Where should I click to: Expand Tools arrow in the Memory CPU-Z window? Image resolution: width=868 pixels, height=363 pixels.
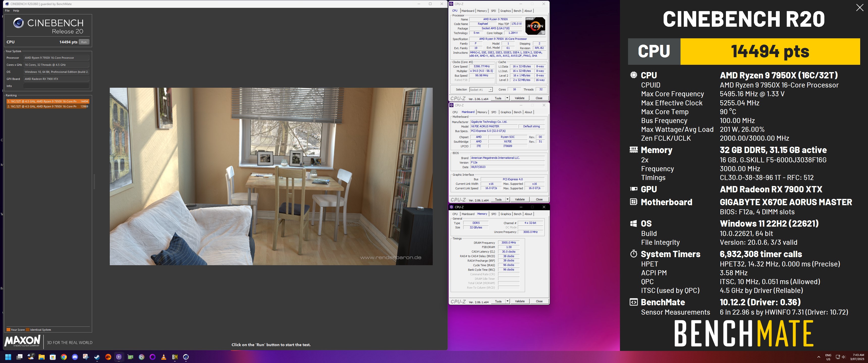pyautogui.click(x=507, y=301)
